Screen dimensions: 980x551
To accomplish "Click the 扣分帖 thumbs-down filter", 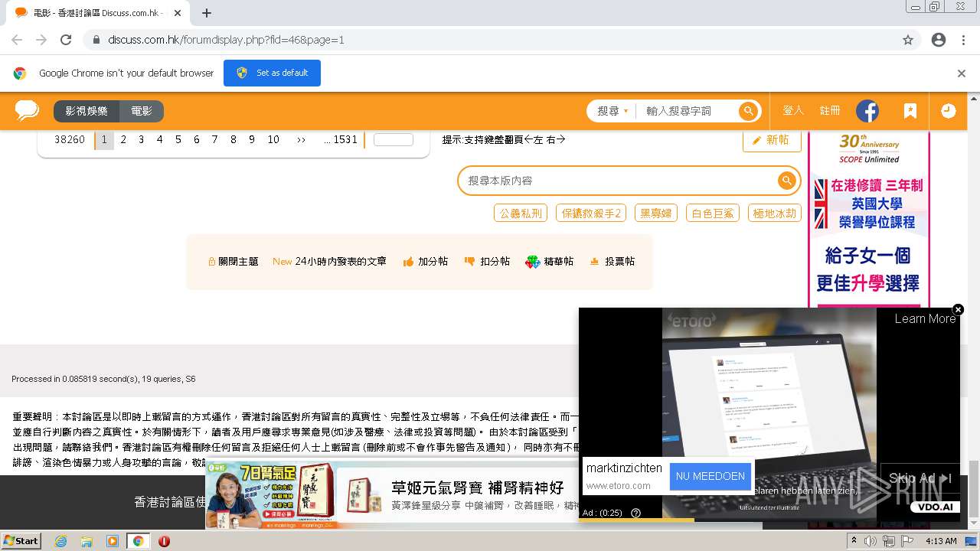I will click(x=487, y=262).
